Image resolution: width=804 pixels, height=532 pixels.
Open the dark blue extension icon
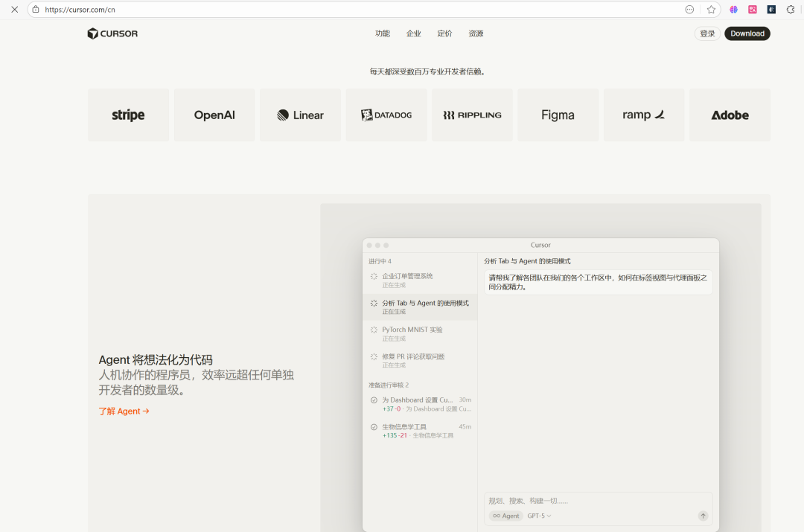pos(771,9)
